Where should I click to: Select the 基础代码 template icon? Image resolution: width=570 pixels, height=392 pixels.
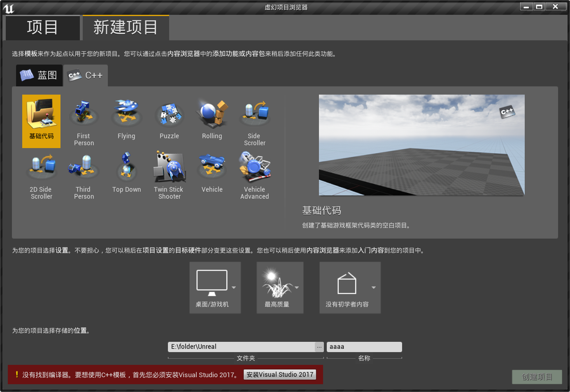41,121
